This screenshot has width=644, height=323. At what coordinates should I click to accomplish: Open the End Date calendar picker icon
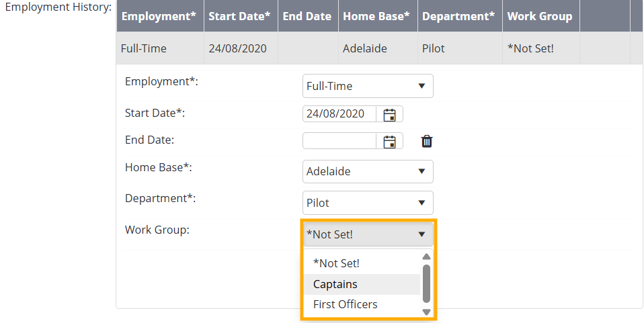click(389, 141)
